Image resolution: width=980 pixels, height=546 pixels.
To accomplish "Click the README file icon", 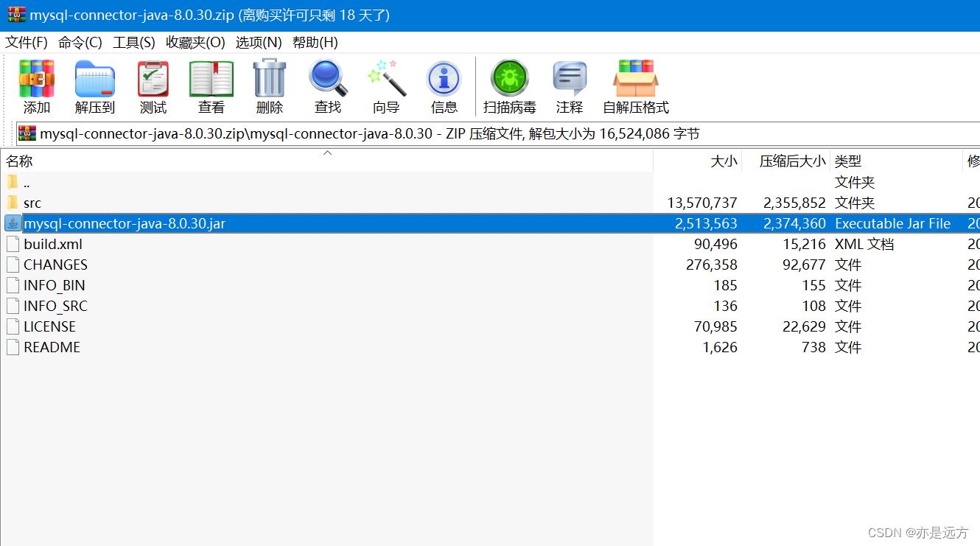I will tap(13, 347).
